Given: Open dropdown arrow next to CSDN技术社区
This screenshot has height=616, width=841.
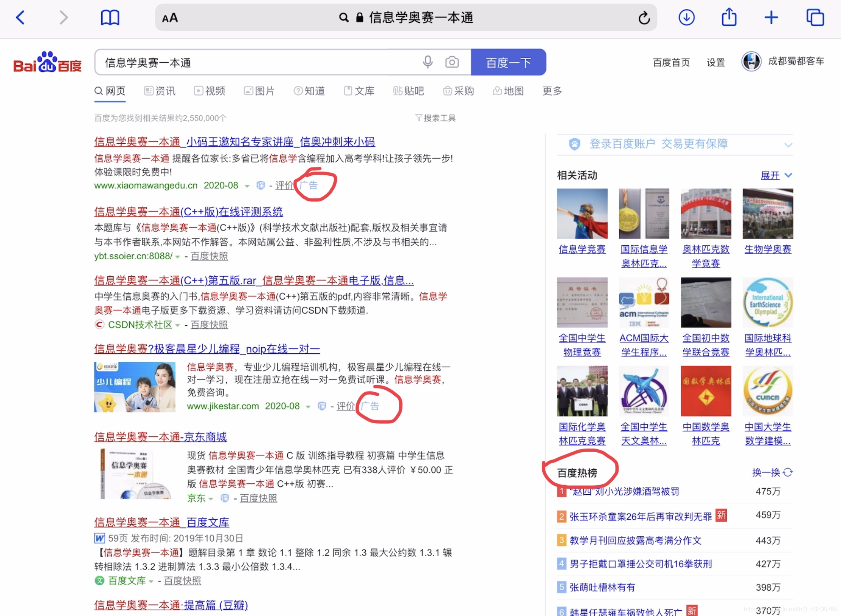Looking at the screenshot, I should coord(177,325).
